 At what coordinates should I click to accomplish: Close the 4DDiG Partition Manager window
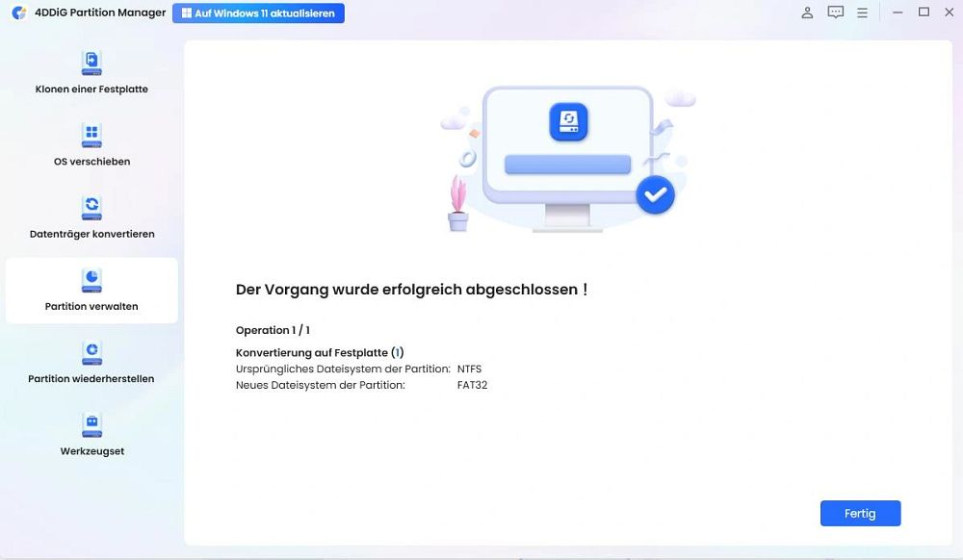(949, 13)
